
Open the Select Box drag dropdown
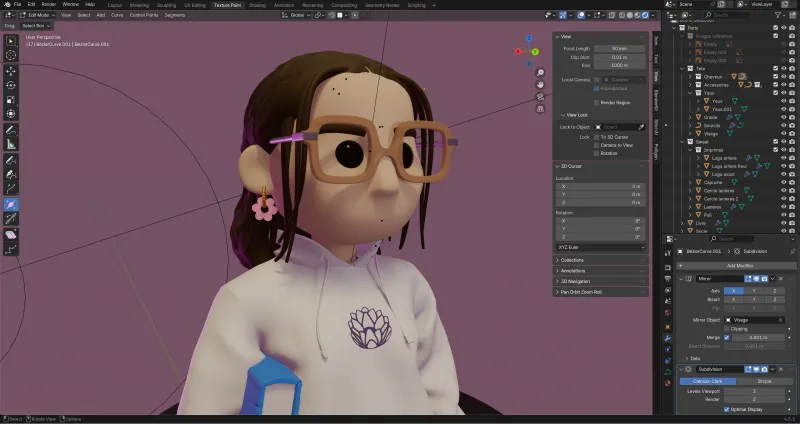point(37,26)
